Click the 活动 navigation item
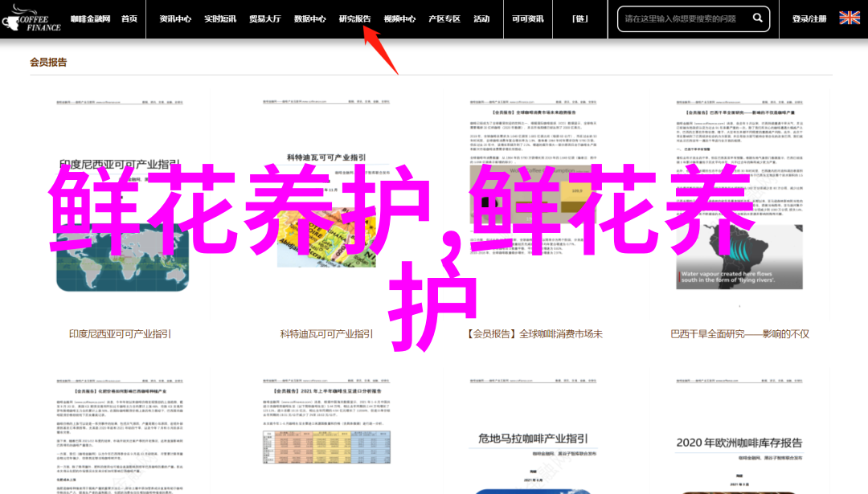This screenshot has width=868, height=494. (481, 18)
